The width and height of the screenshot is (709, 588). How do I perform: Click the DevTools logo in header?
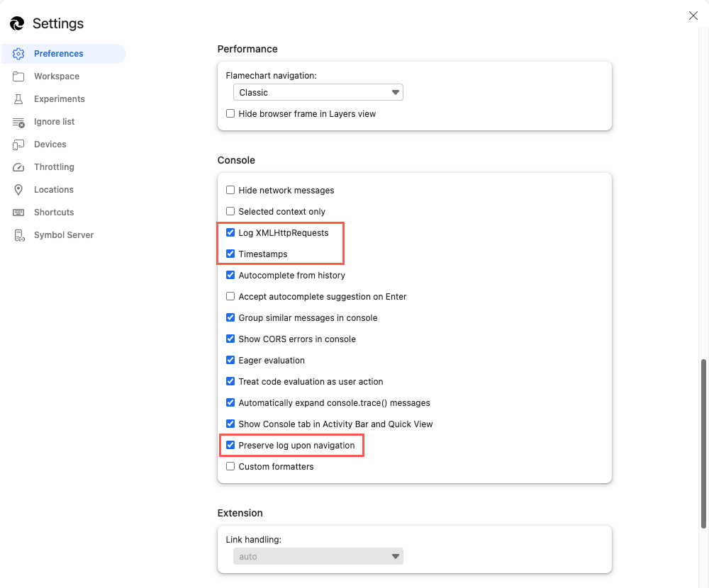tap(16, 23)
